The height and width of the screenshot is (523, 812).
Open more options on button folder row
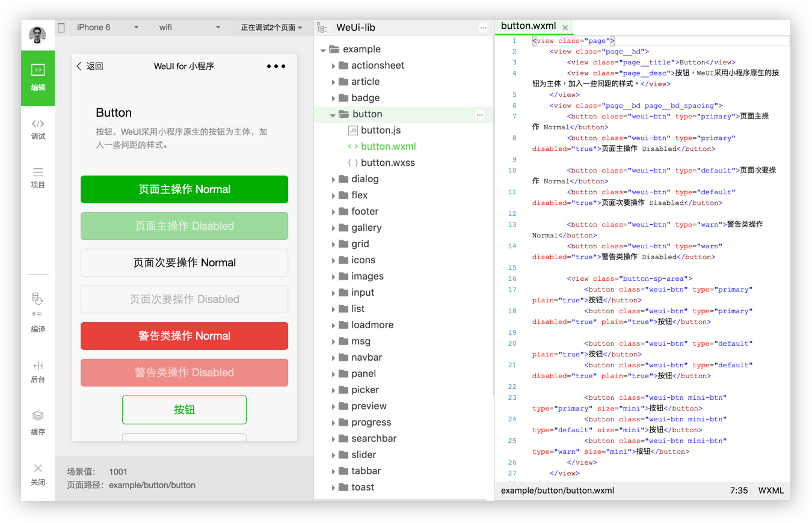pyautogui.click(x=479, y=114)
